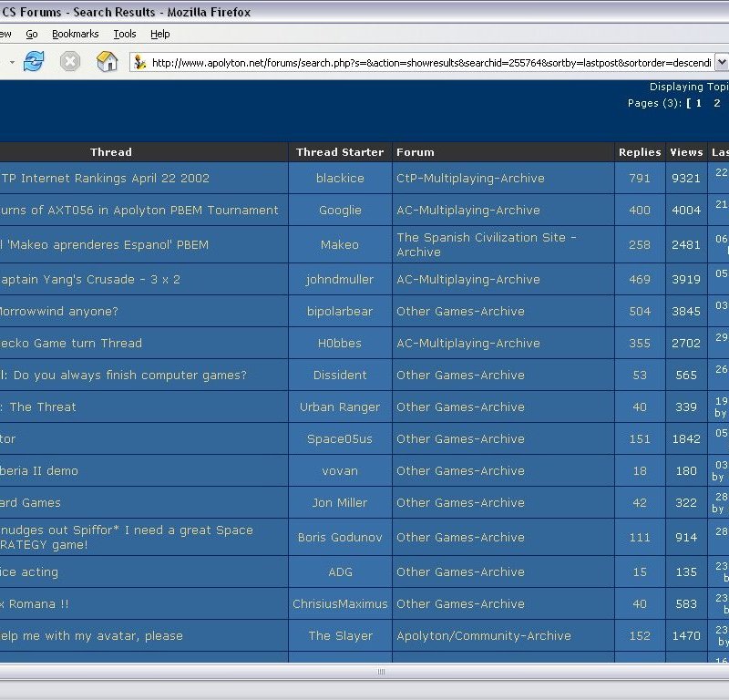
Task: Open the address bar history dropdown
Action: click(721, 62)
